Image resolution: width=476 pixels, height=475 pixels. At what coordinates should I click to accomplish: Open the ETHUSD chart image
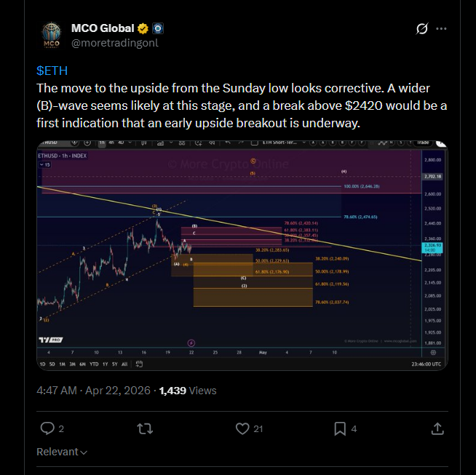pyautogui.click(x=242, y=255)
